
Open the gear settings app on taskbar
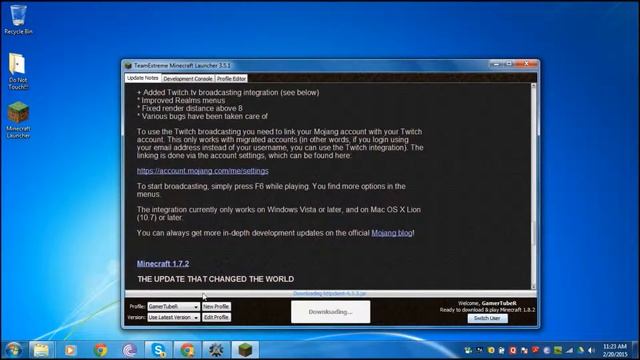pyautogui.click(x=216, y=350)
